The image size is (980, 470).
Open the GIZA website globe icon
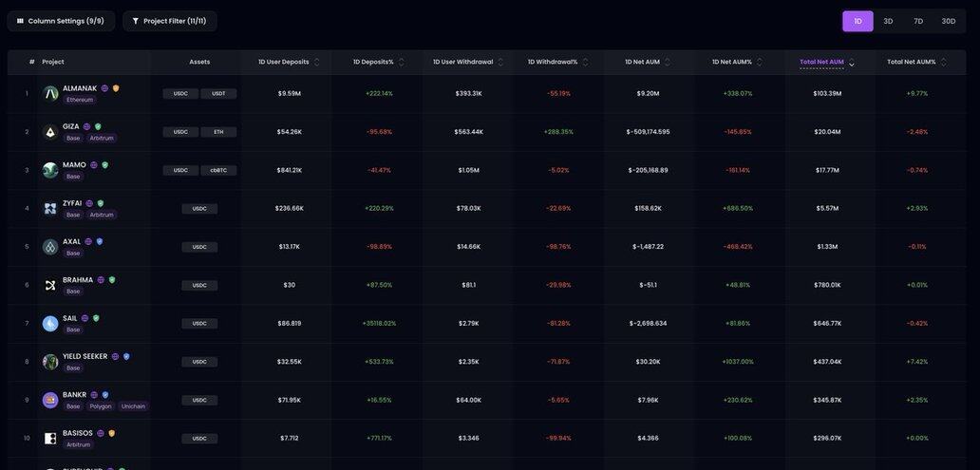(86, 126)
